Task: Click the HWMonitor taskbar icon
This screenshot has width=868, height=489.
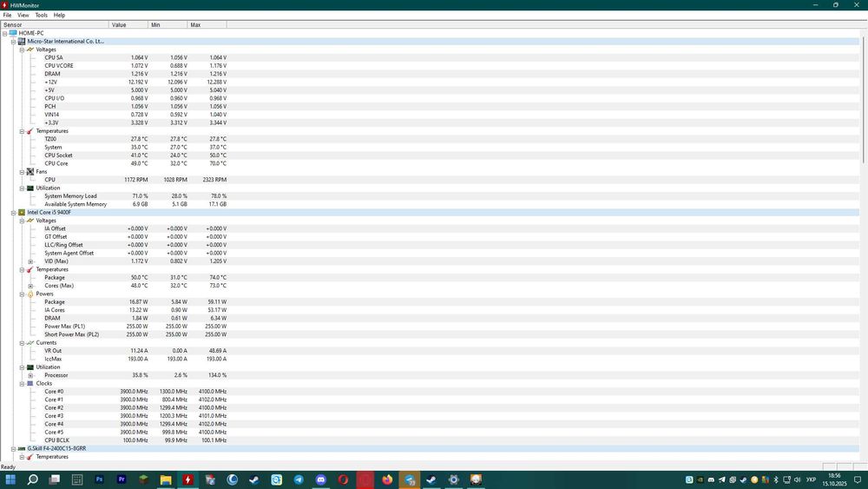Action: (x=187, y=479)
